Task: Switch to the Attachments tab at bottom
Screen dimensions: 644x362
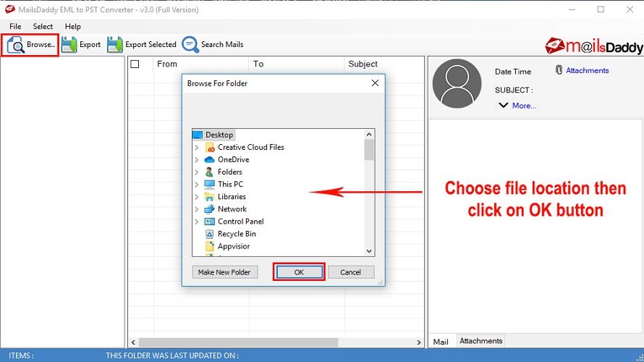Action: (x=480, y=340)
